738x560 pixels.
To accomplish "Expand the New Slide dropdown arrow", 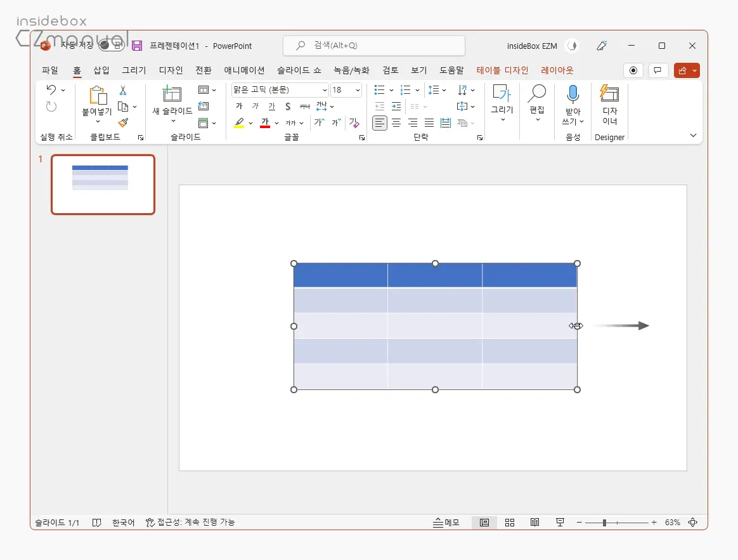I will tap(172, 120).
